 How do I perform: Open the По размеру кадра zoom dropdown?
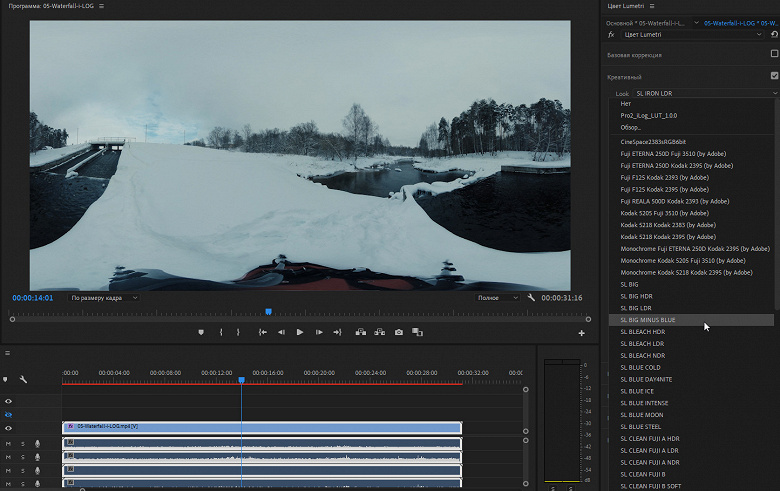click(104, 298)
